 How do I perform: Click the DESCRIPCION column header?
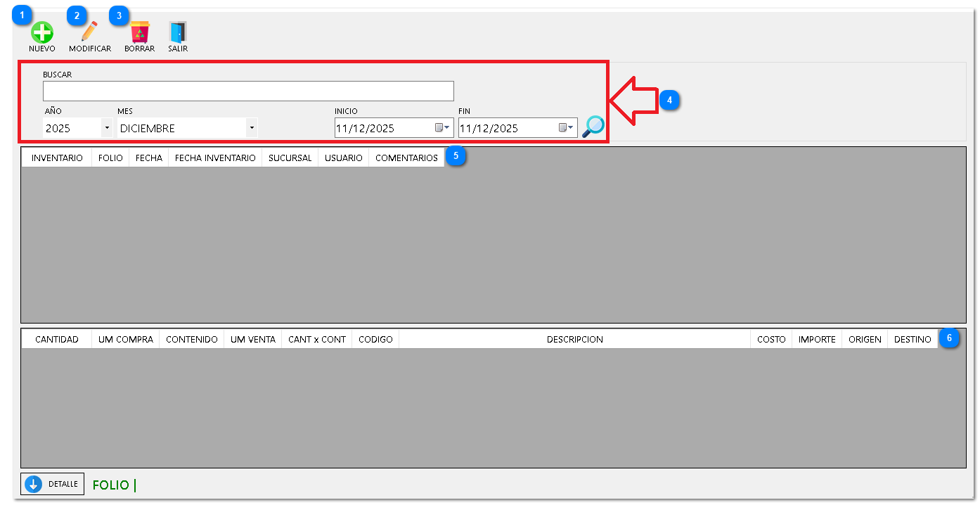coord(574,339)
